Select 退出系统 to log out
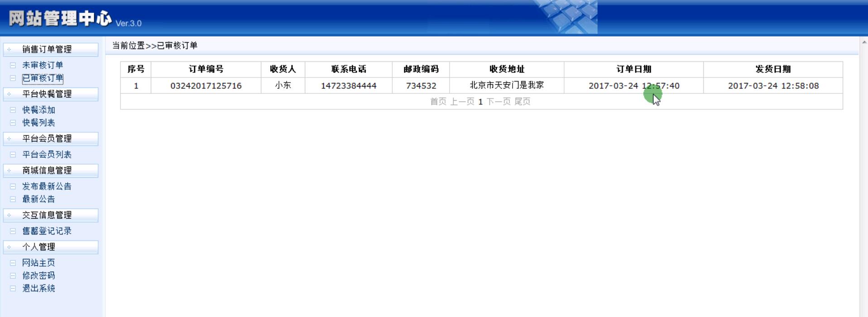Image resolution: width=868 pixels, height=317 pixels. coord(38,288)
